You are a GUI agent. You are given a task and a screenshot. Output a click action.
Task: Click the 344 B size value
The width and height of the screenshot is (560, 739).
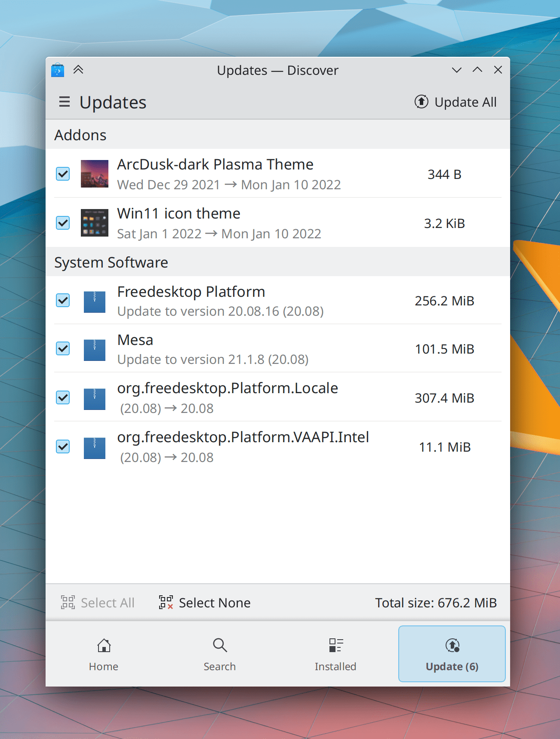tap(444, 174)
